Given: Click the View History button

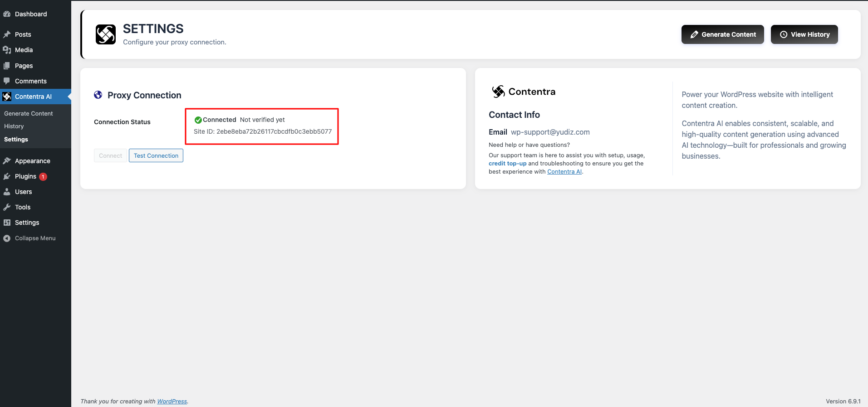Looking at the screenshot, I should pos(804,34).
